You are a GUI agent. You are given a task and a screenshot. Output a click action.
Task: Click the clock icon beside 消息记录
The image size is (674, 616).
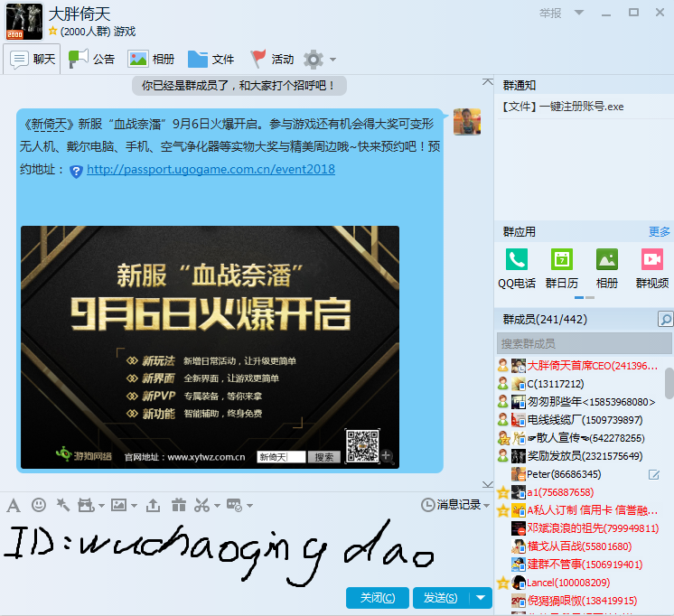click(x=427, y=505)
